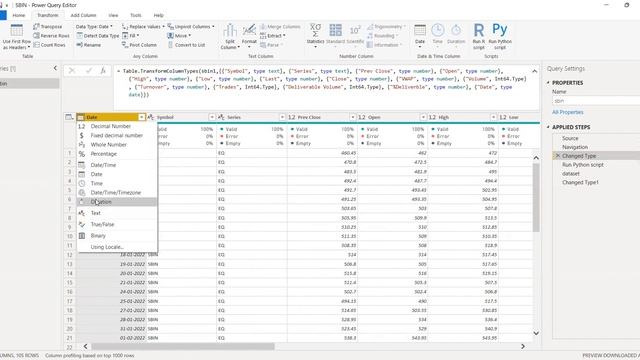The image size is (640, 360).
Task: Click the Transpose button
Action: (x=48, y=27)
